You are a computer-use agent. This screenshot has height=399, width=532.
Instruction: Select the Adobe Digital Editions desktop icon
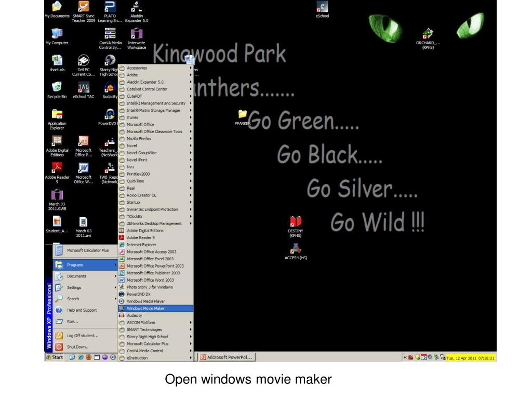pos(57,146)
